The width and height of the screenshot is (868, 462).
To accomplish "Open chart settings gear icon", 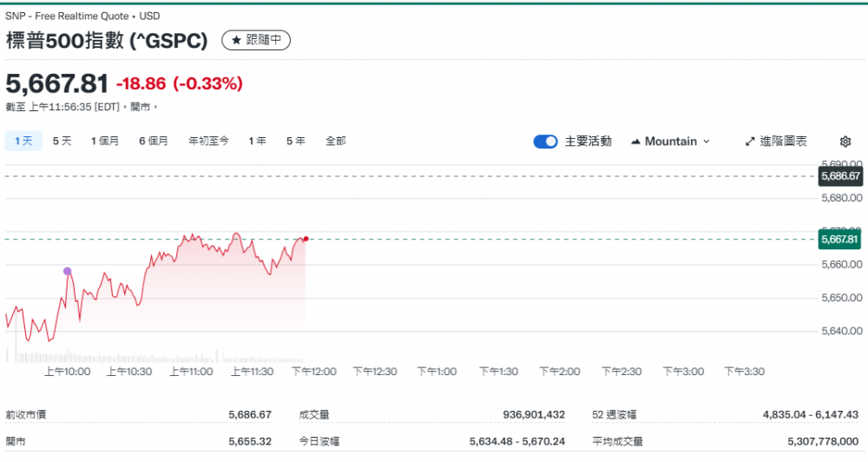I will pyautogui.click(x=845, y=142).
